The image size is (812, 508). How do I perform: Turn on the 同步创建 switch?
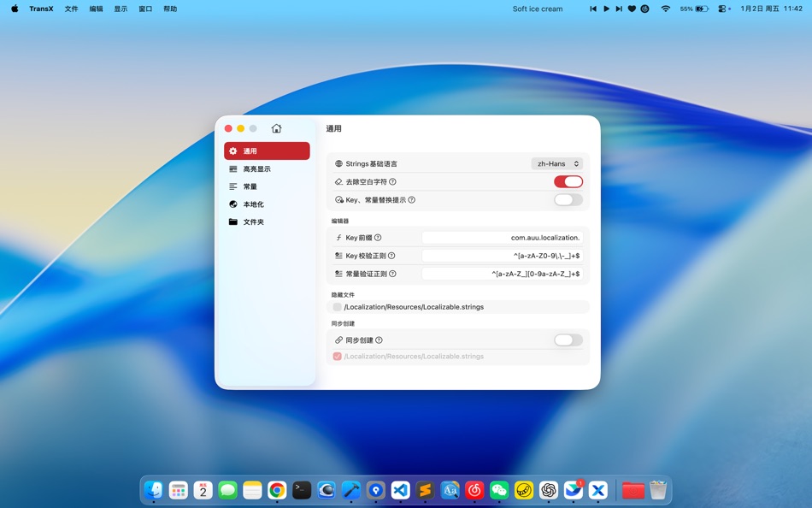click(x=568, y=340)
